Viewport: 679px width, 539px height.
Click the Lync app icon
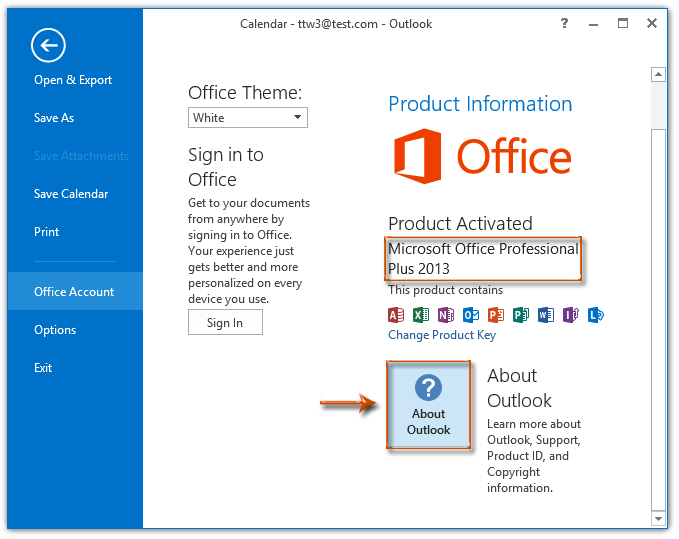[596, 315]
